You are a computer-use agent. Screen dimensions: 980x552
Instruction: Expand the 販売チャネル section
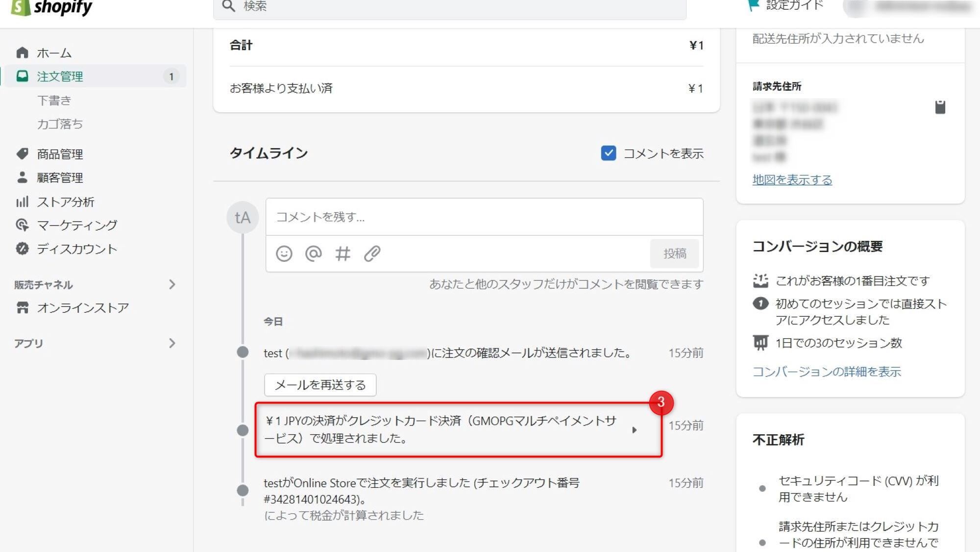click(172, 284)
